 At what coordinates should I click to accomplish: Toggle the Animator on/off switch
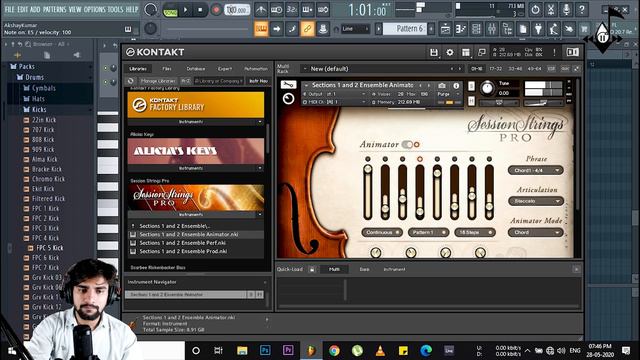(408, 144)
